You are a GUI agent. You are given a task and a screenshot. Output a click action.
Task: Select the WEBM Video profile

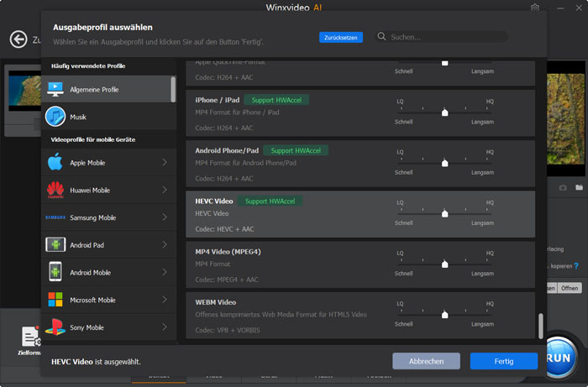click(360, 316)
